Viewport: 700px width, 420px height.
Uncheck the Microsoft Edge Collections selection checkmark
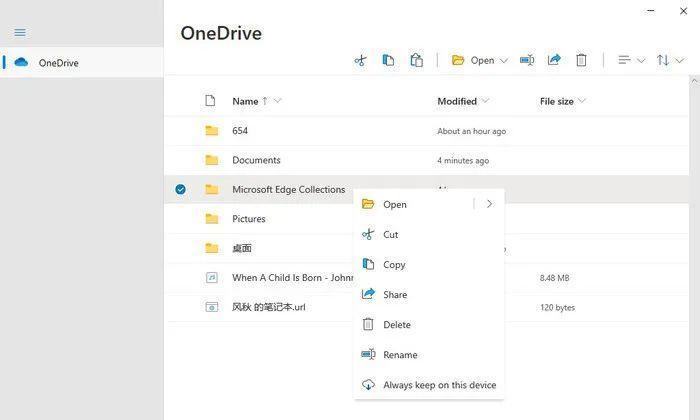click(x=180, y=189)
